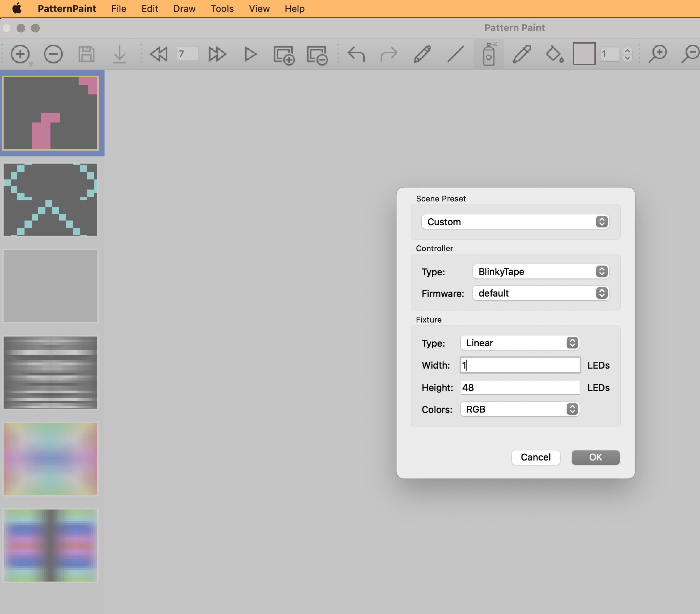Select the line drawing tool
The image size is (700, 614).
[455, 54]
